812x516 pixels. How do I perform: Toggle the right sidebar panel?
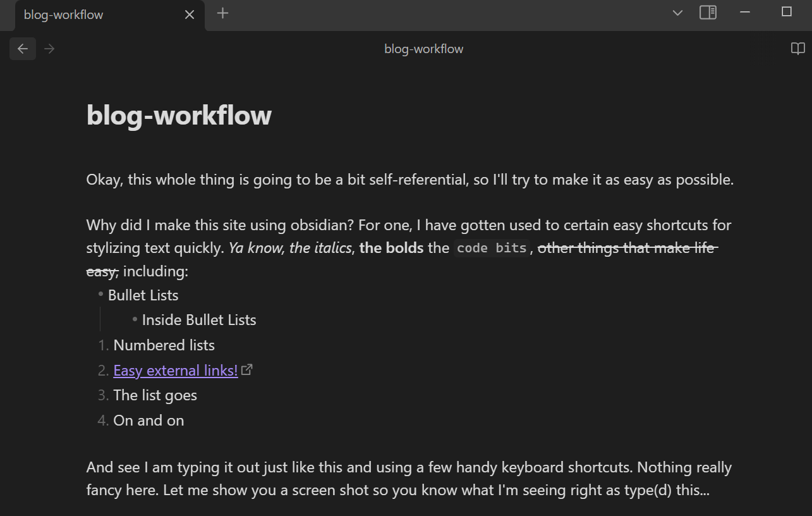point(708,13)
